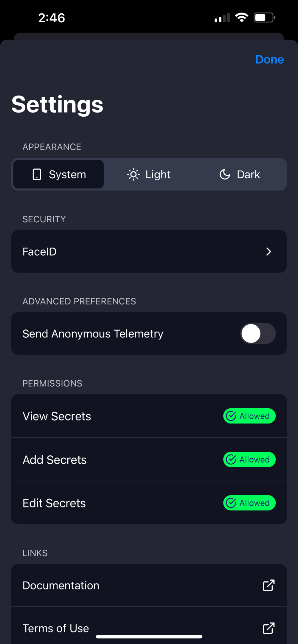Tap the Add Secrets checkmark icon
Viewport: 298px width, 644px height.
point(231,459)
